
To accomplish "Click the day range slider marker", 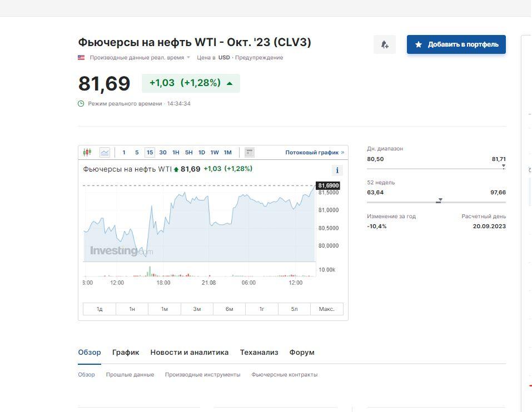I will pyautogui.click(x=504, y=167).
